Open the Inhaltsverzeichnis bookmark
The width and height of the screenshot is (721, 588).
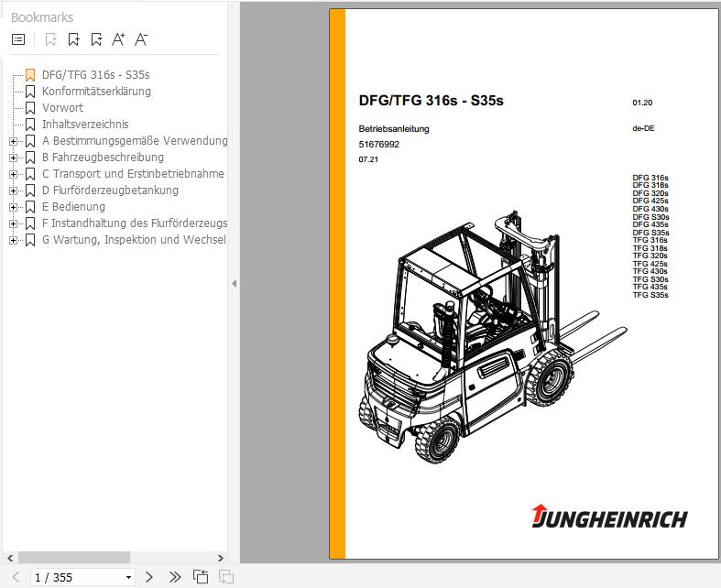coord(85,125)
